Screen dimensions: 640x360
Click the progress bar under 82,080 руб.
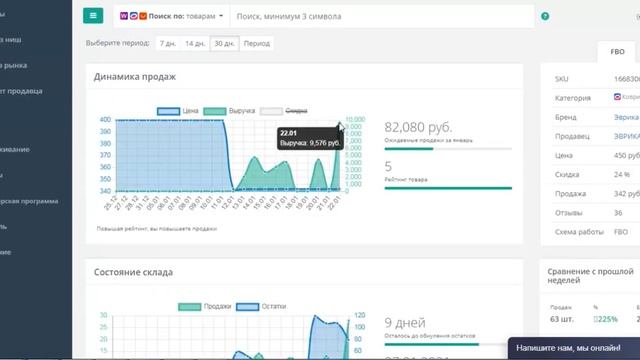click(x=448, y=149)
